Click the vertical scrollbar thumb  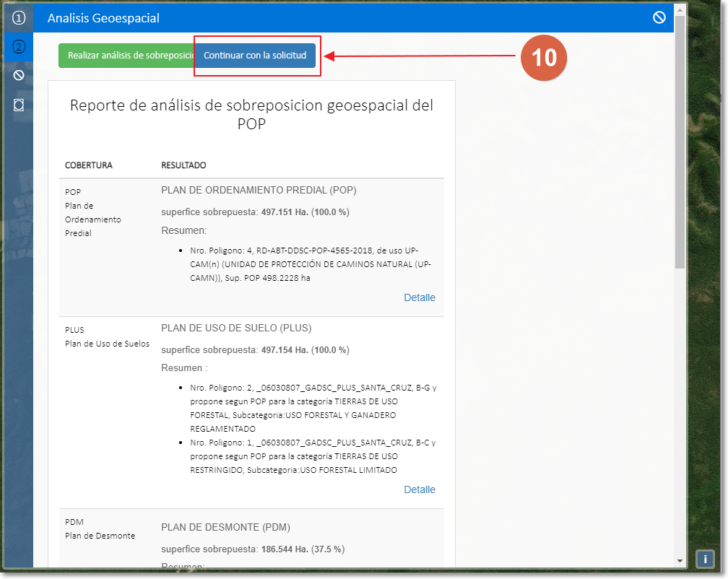[x=680, y=144]
